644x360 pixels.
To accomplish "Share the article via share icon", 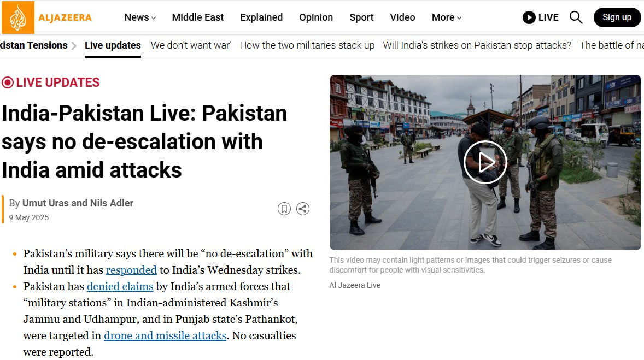I will (x=303, y=209).
